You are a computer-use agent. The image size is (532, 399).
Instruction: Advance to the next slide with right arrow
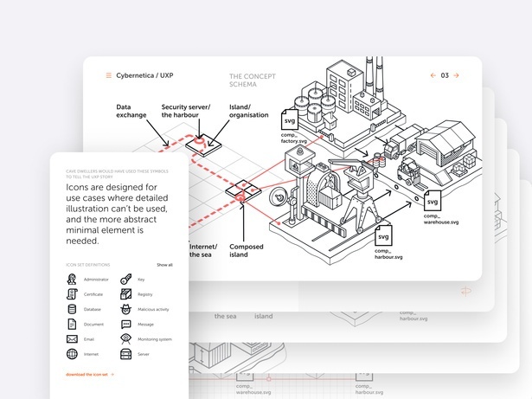(456, 76)
